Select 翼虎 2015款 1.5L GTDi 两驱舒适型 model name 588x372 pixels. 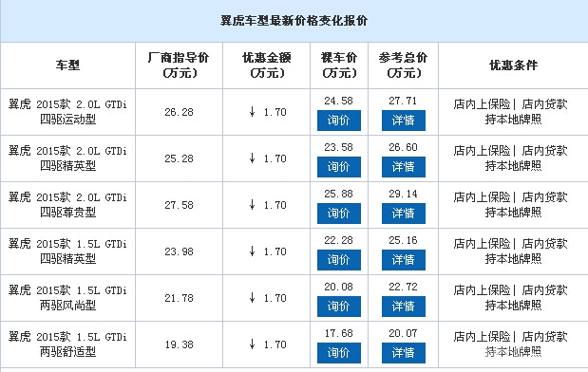67,344
